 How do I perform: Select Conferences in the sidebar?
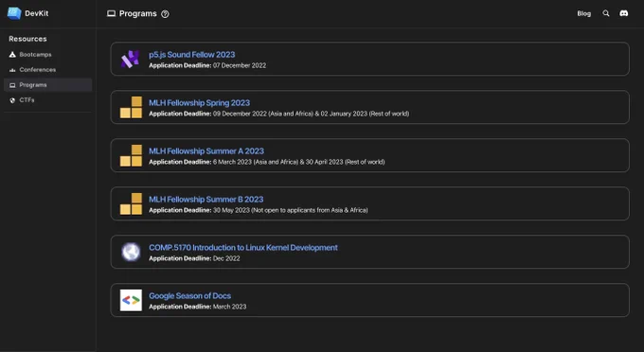(47, 70)
